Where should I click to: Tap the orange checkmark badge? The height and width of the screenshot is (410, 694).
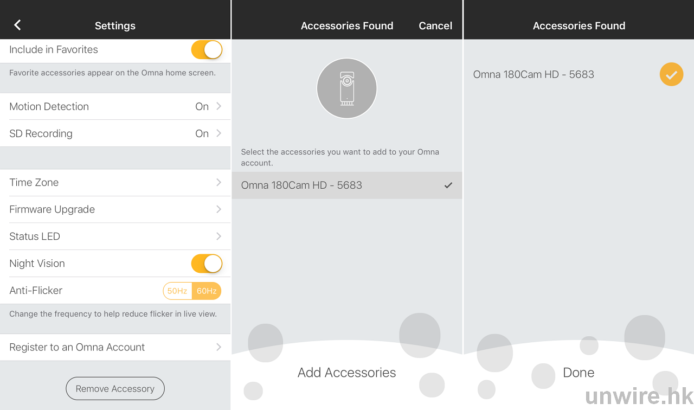tap(672, 74)
